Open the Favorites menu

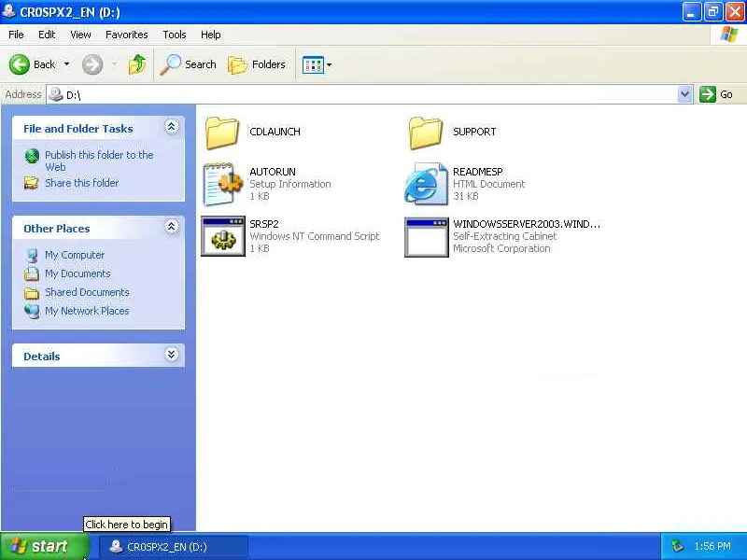pos(127,35)
